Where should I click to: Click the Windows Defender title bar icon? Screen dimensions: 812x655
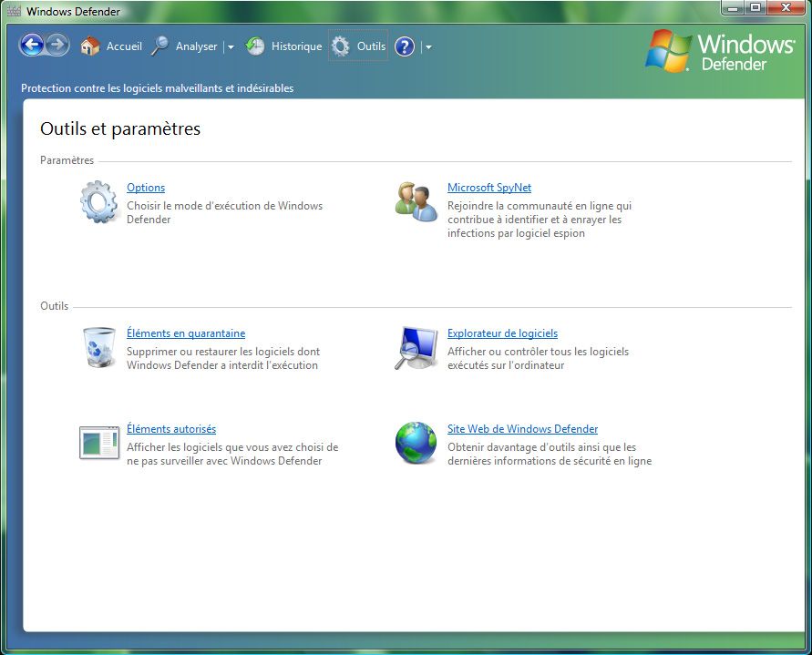pyautogui.click(x=14, y=11)
